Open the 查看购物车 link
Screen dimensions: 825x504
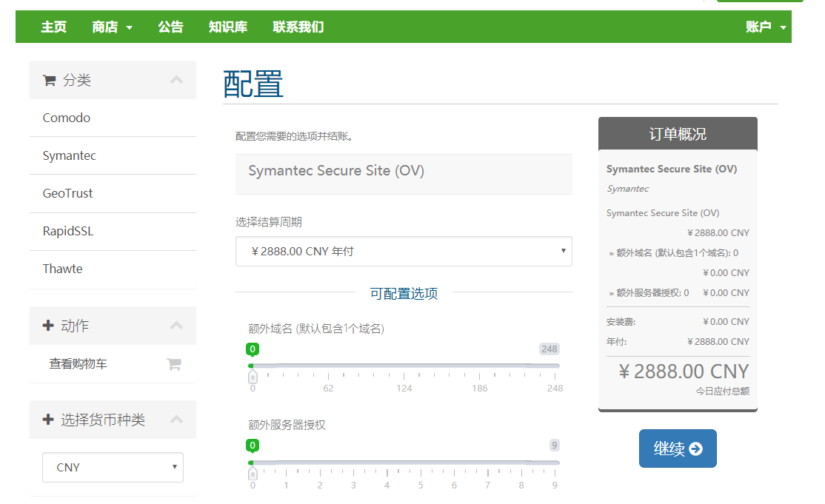79,364
